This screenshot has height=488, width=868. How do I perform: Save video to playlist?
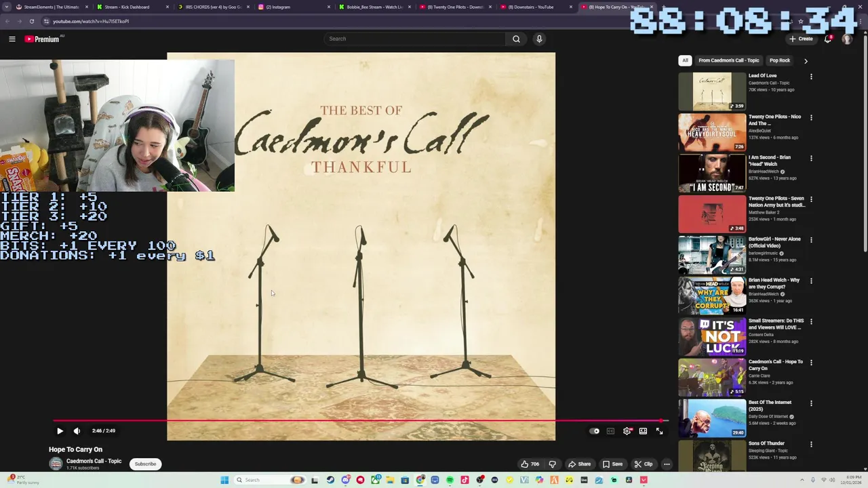612,464
